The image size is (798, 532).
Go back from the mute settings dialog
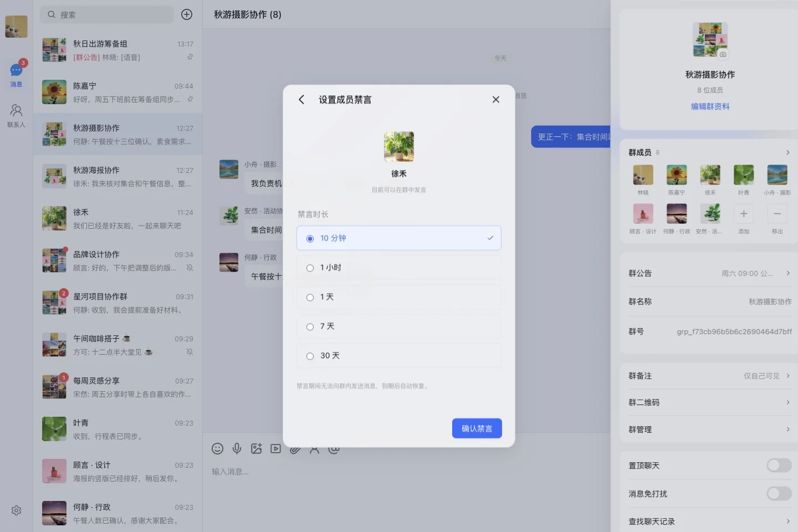[x=301, y=100]
